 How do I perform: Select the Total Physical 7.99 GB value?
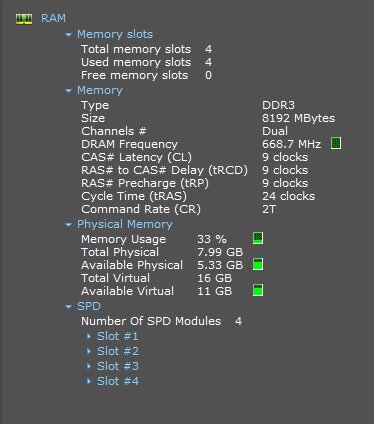point(220,252)
